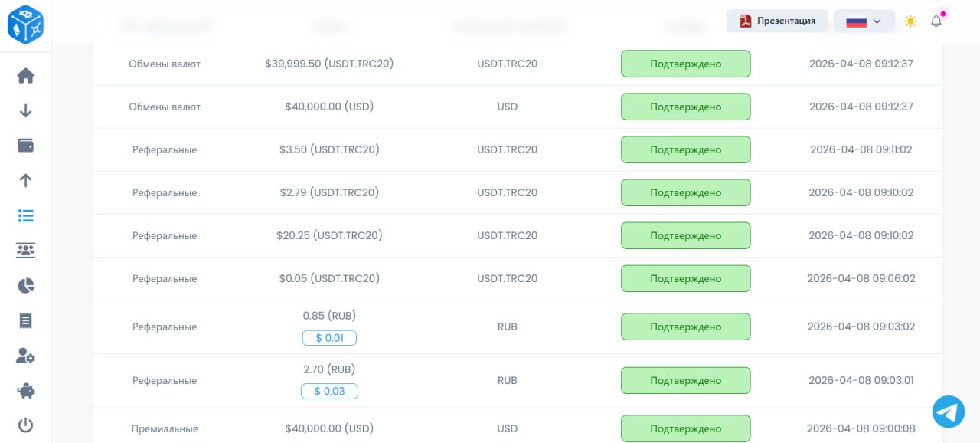Open the piggy bank sidebar icon

click(26, 391)
